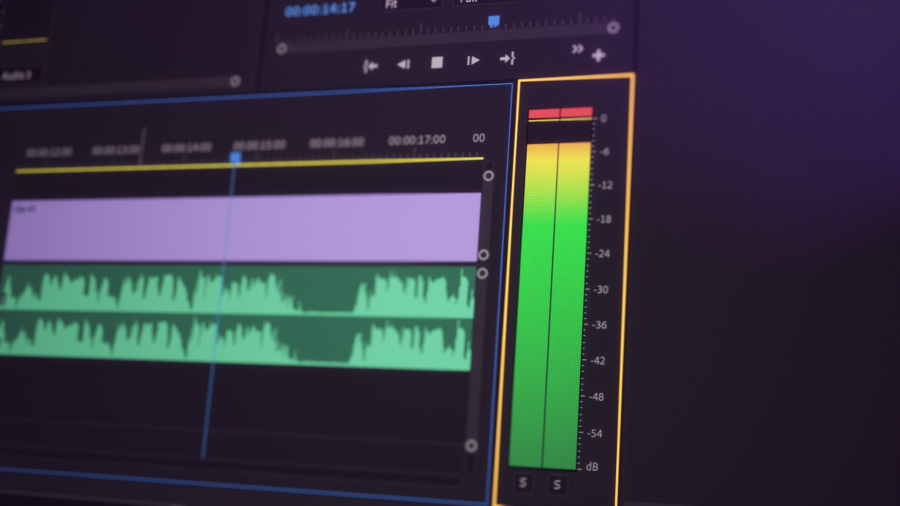
Task: Click the right zoom handle on monitor scrub bar
Action: (x=613, y=27)
